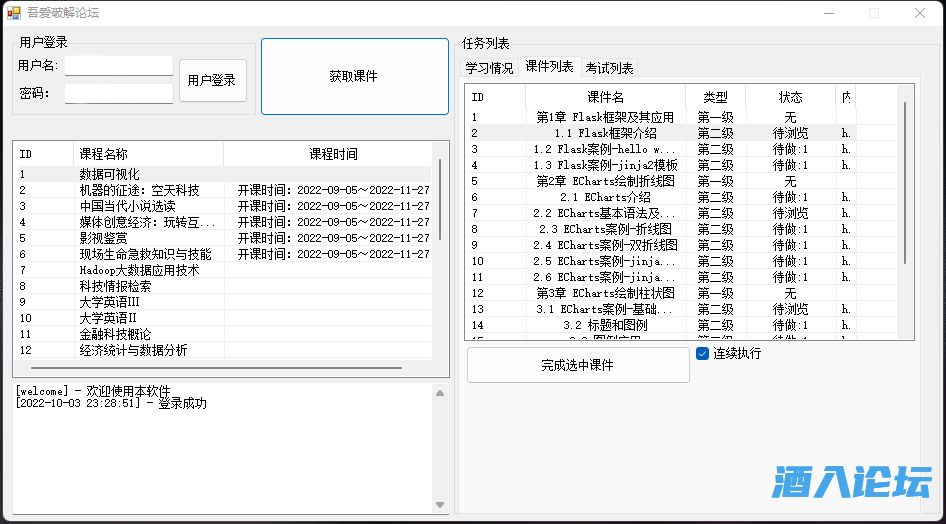Image resolution: width=946 pixels, height=524 pixels.
Task: Click the log panel scroll down arrow
Action: click(440, 505)
